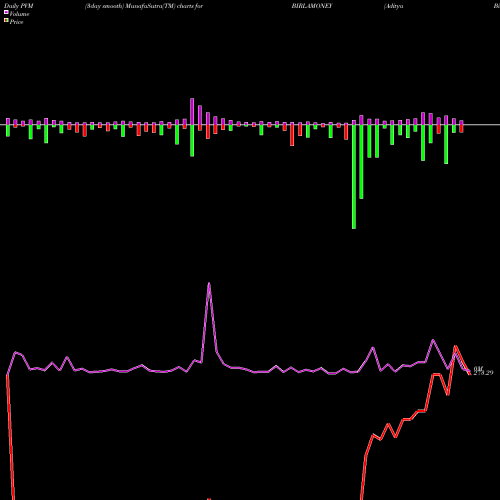
Task: Click the '(3day smooth) MunafaSutra(TM) charts for' text
Action: 144,6
